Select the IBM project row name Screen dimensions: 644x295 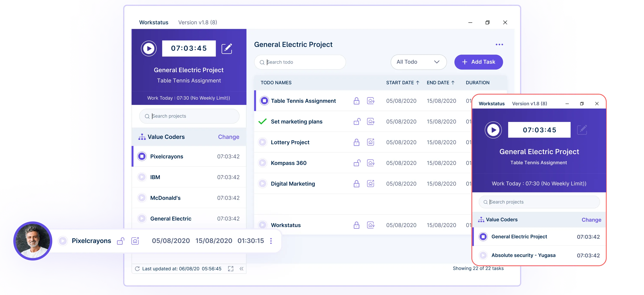click(155, 177)
